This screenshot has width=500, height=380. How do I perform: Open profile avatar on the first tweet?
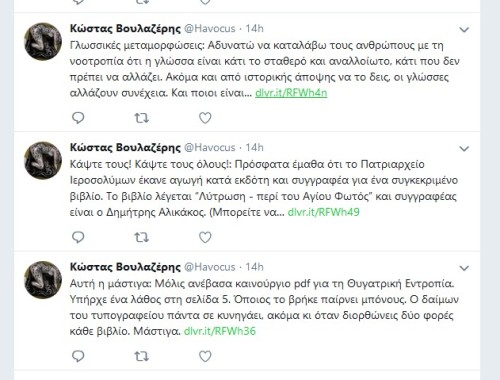click(43, 42)
